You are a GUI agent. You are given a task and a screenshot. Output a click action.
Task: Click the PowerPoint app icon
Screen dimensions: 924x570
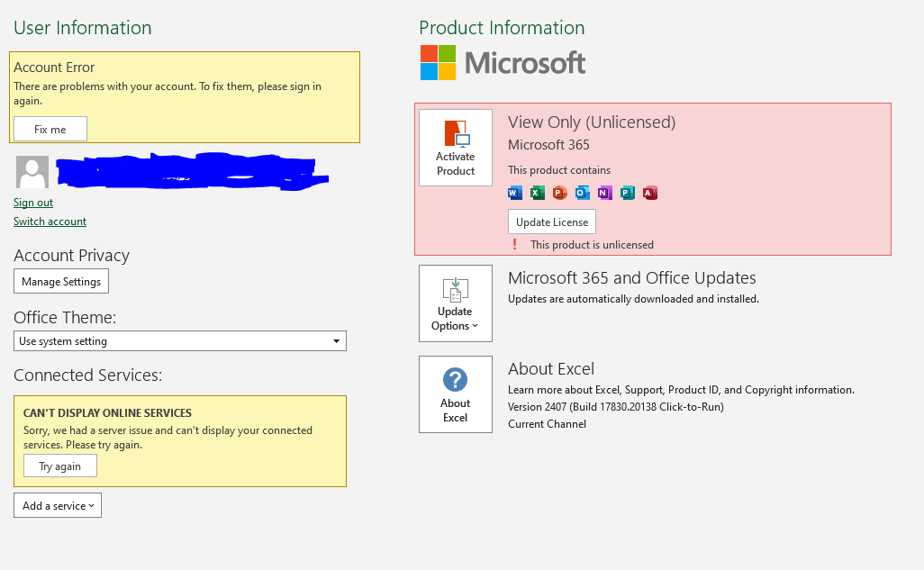coord(560,193)
